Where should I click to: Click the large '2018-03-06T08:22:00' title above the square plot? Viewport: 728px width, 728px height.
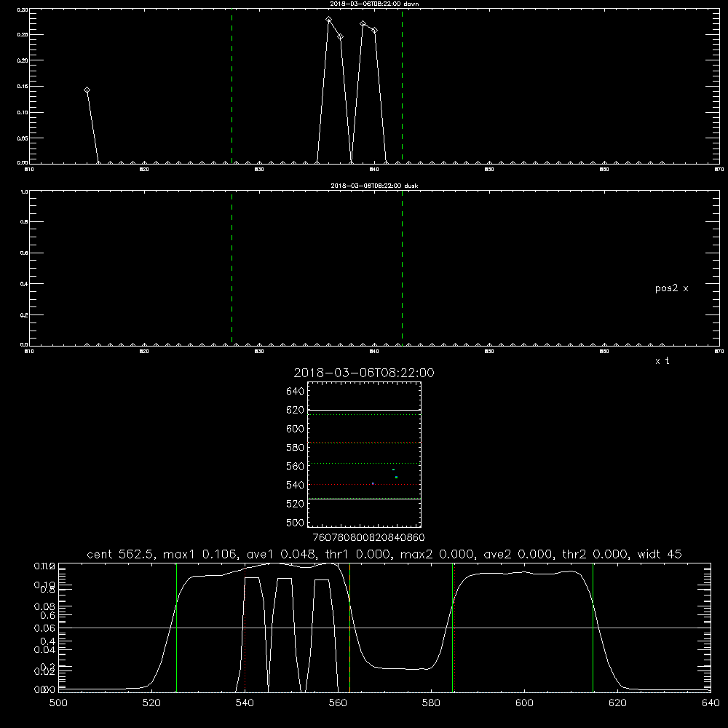(364, 373)
